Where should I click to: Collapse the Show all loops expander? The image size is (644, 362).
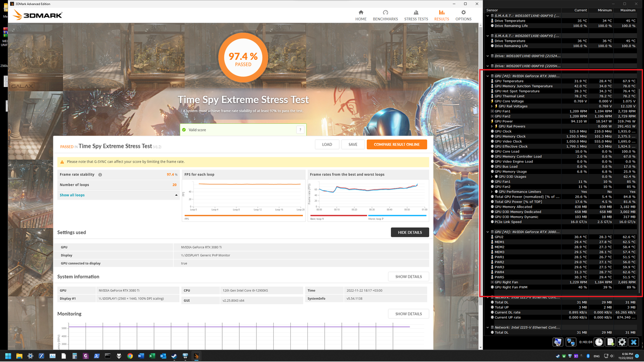click(x=176, y=195)
